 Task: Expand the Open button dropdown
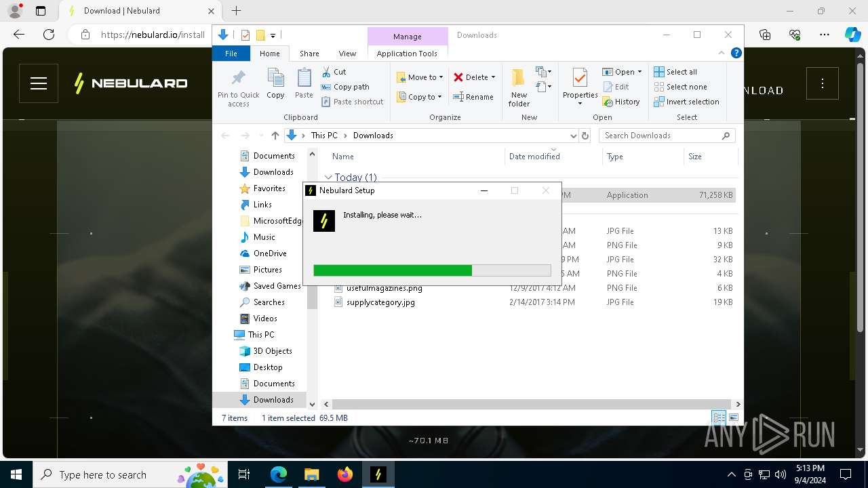(x=639, y=72)
